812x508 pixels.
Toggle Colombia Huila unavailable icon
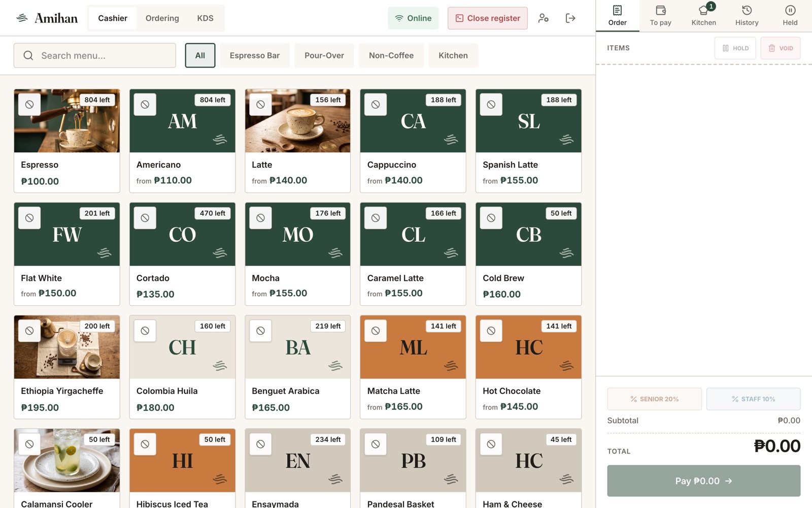(145, 331)
